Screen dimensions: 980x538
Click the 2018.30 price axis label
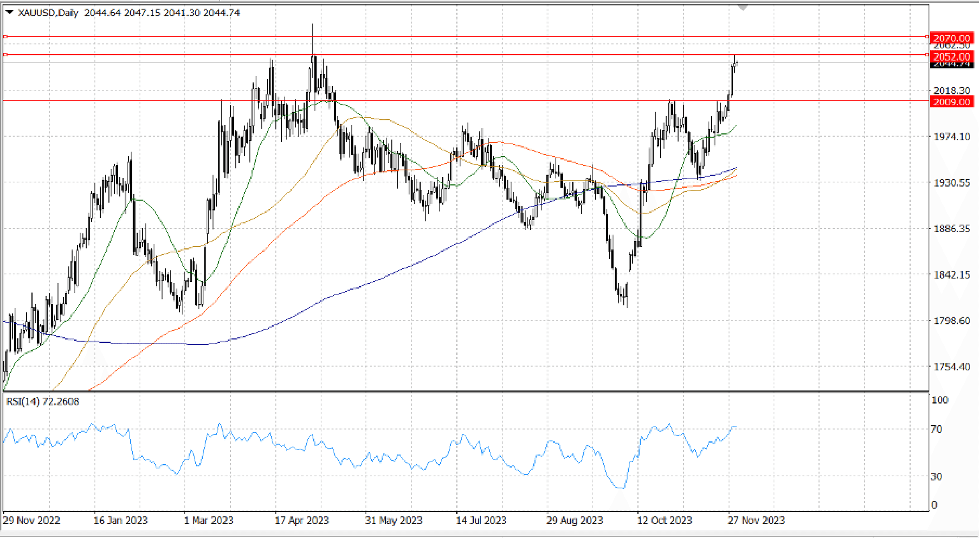pos(952,90)
